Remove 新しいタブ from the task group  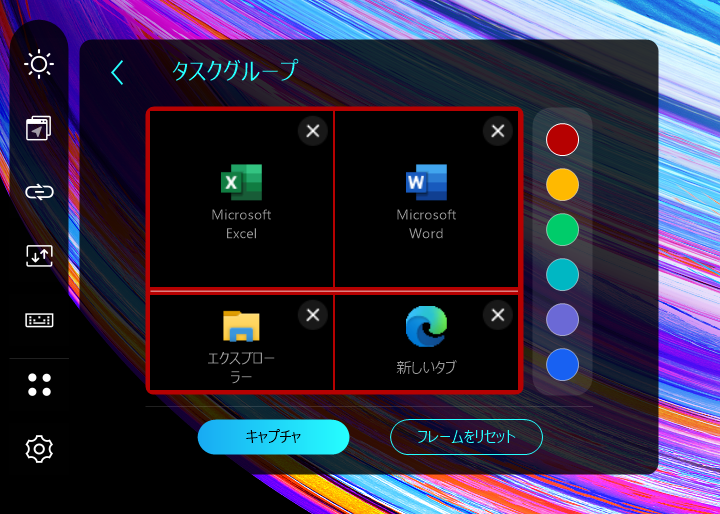pyautogui.click(x=498, y=315)
